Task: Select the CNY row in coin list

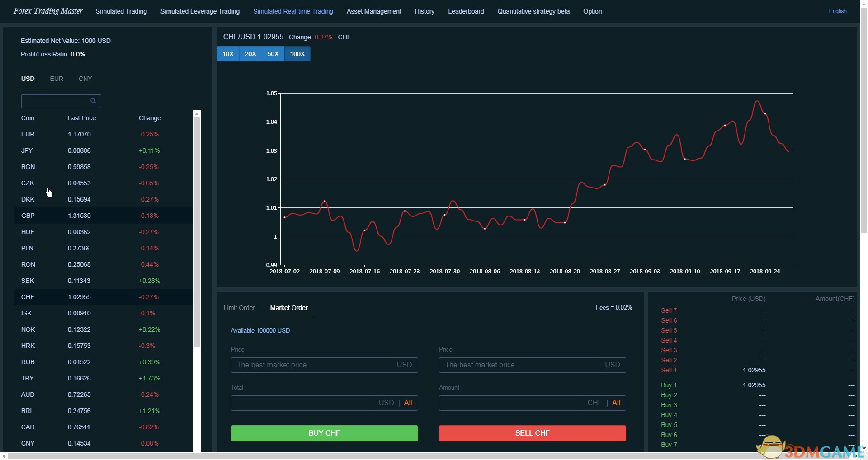Action: point(103,443)
